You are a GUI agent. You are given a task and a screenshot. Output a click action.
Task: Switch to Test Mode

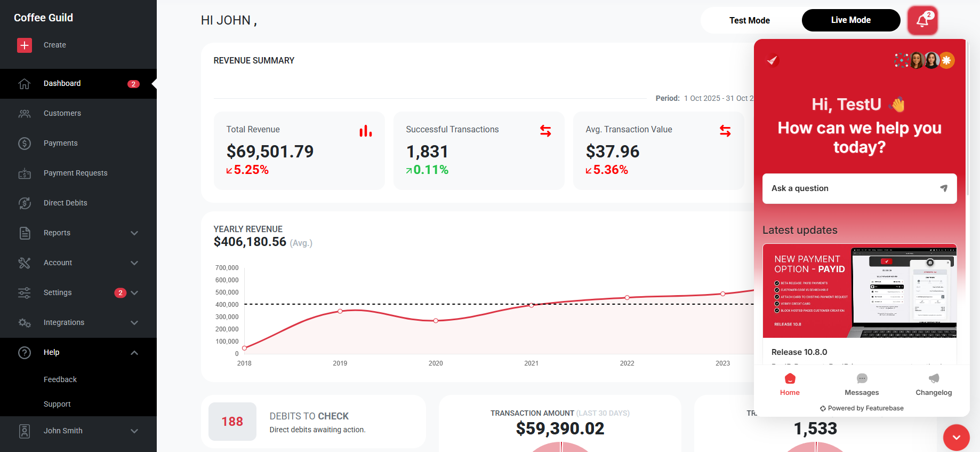click(750, 20)
